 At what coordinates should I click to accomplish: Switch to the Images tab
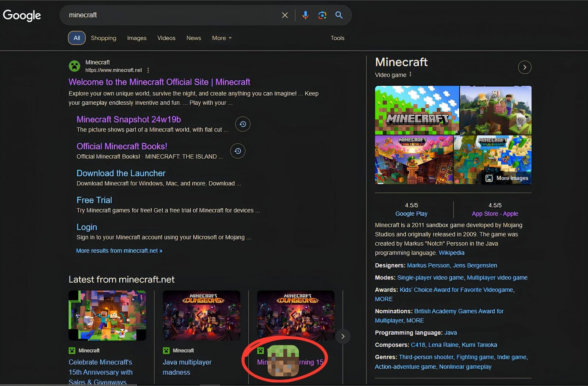tap(136, 38)
